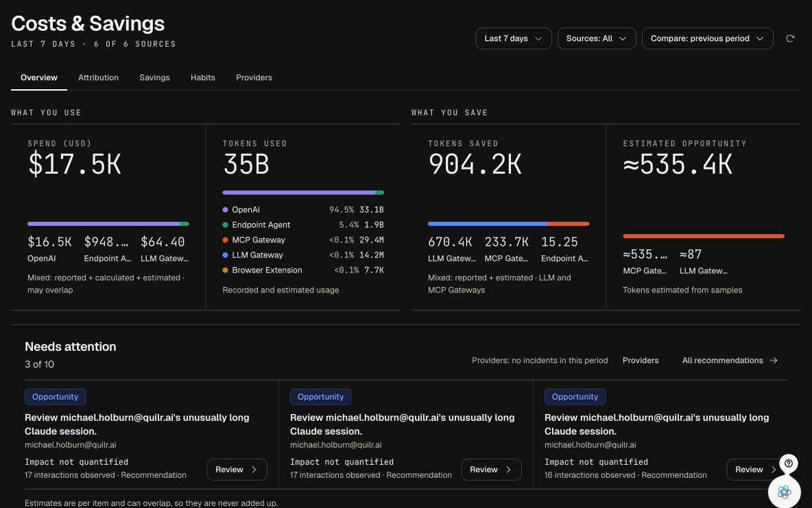Click the Costs & Savings title

pos(88,23)
